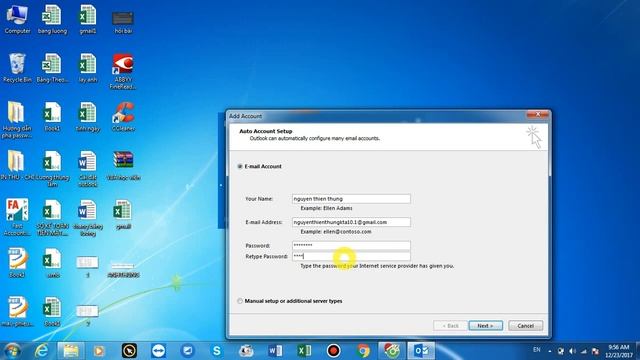Click the Next button
This screenshot has width=640, height=360.
point(485,326)
